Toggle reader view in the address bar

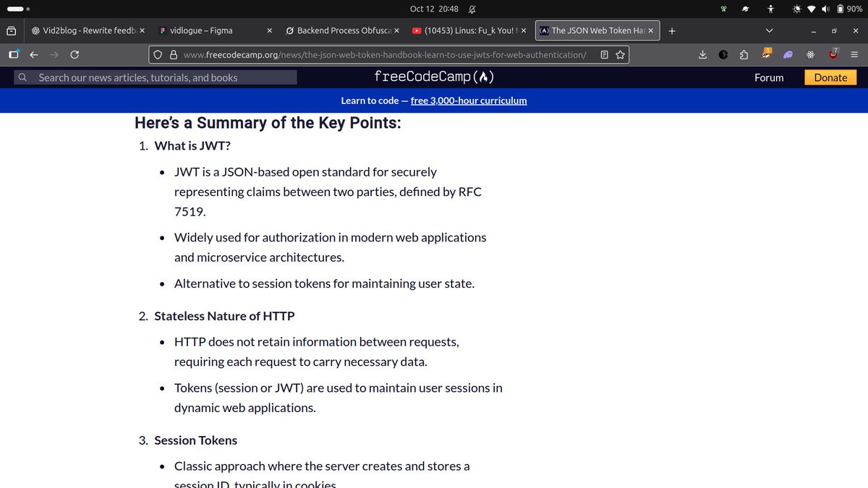605,54
